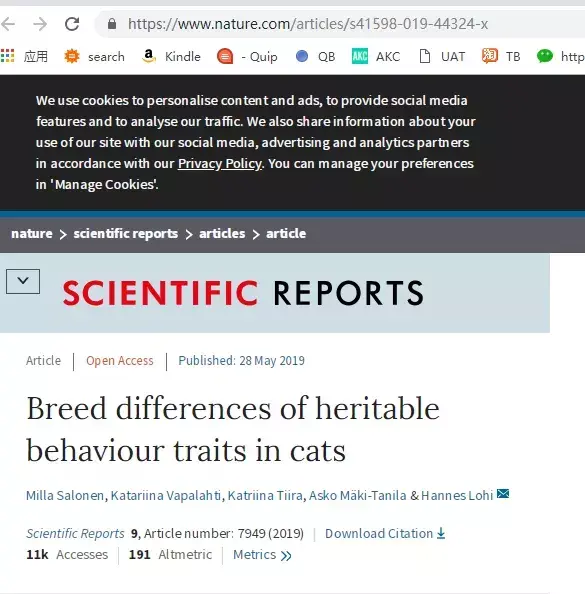585x594 pixels.
Task: Open the secure connection padlock icon
Action: 112,24
